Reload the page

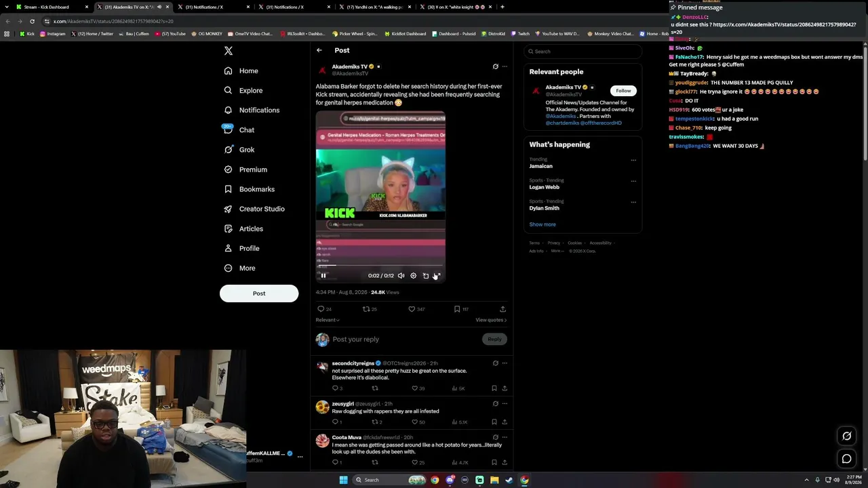[32, 21]
